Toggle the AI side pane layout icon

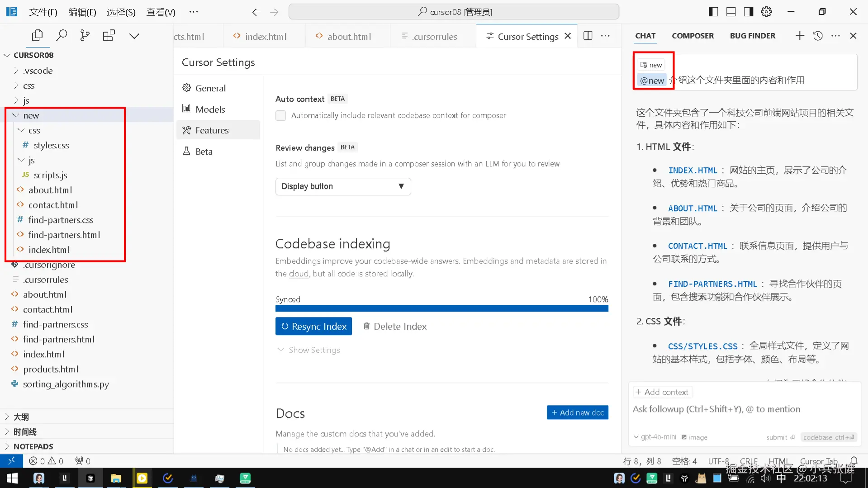click(x=749, y=12)
